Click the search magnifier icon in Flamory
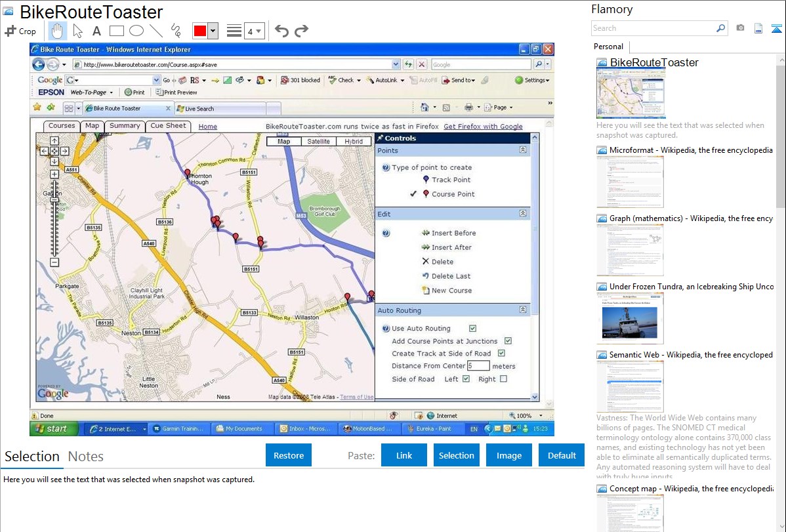786x532 pixels. [x=720, y=28]
